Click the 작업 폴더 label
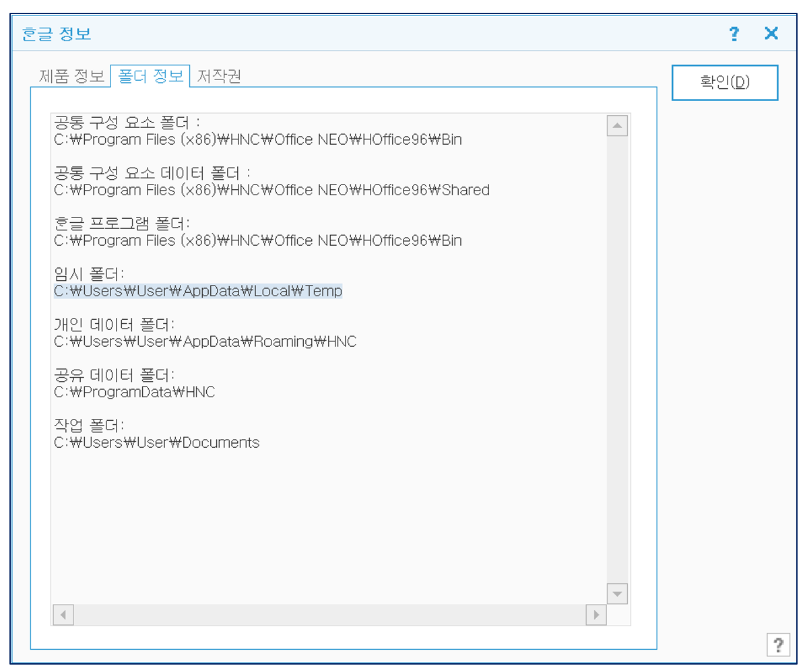The height and width of the screenshot is (672, 805). point(89,426)
